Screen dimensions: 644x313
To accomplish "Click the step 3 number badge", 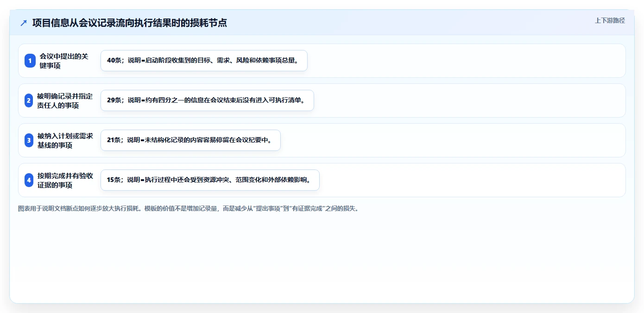I will click(x=29, y=140).
